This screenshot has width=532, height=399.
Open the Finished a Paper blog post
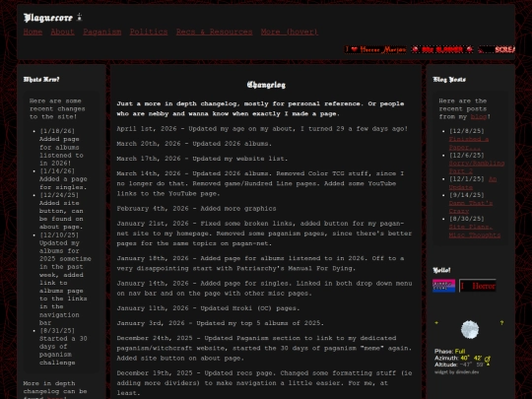[x=469, y=143]
